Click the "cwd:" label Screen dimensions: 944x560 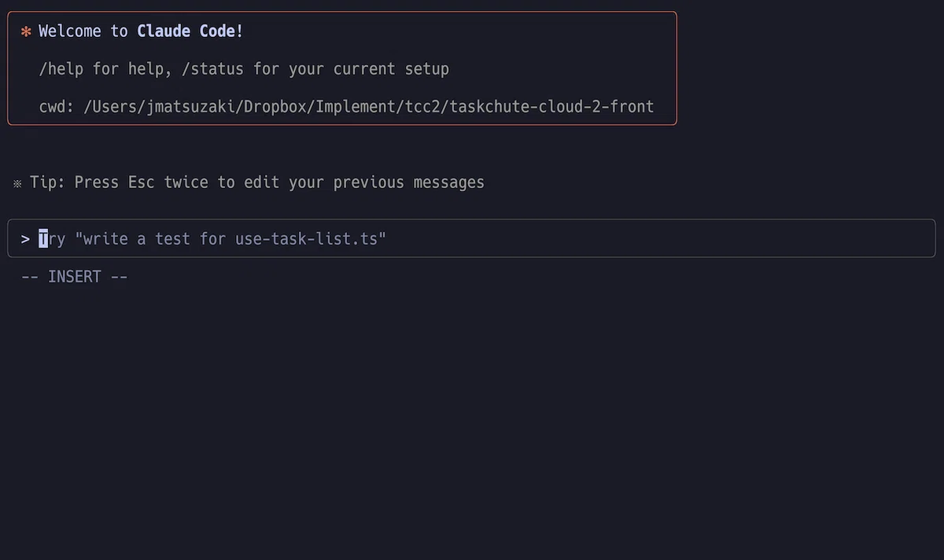click(57, 107)
